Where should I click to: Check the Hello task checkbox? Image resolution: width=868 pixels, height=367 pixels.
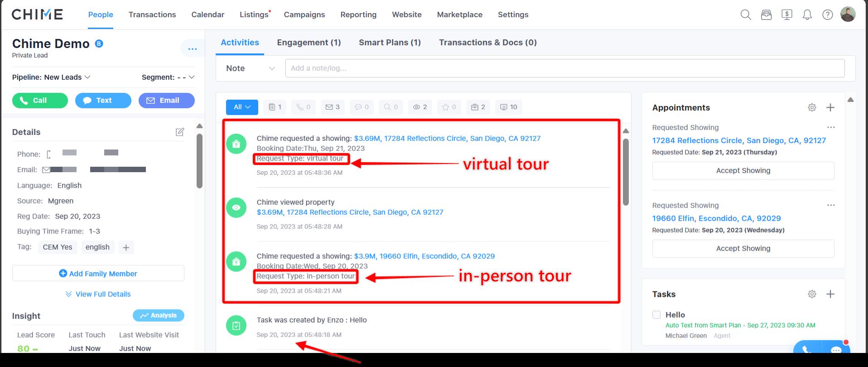coord(656,314)
